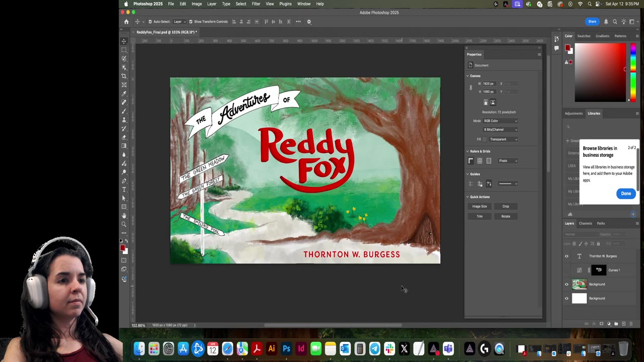
Task: Open the options bar settings gear
Action: click(309, 22)
